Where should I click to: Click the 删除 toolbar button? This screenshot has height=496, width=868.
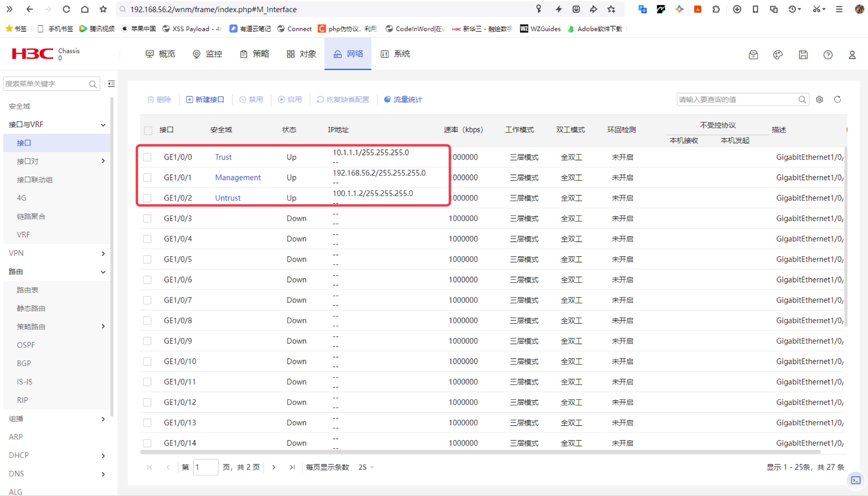[159, 99]
